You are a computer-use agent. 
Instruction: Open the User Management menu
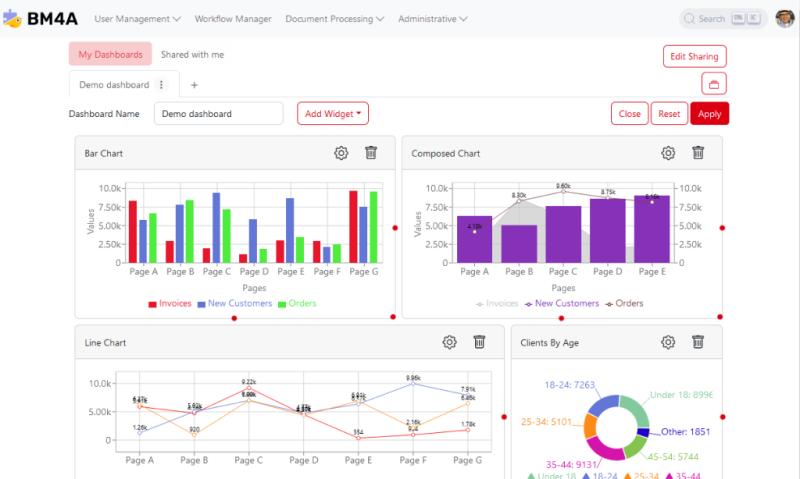coord(137,18)
